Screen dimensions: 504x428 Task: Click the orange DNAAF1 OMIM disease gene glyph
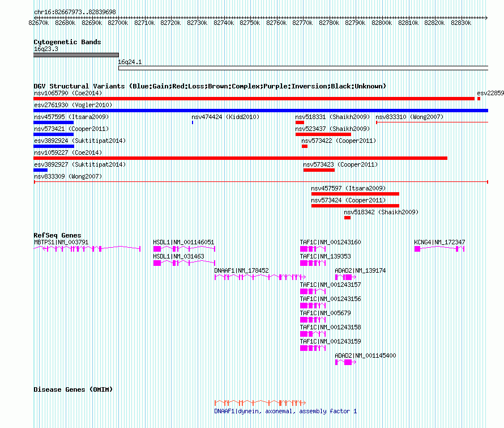[260, 402]
